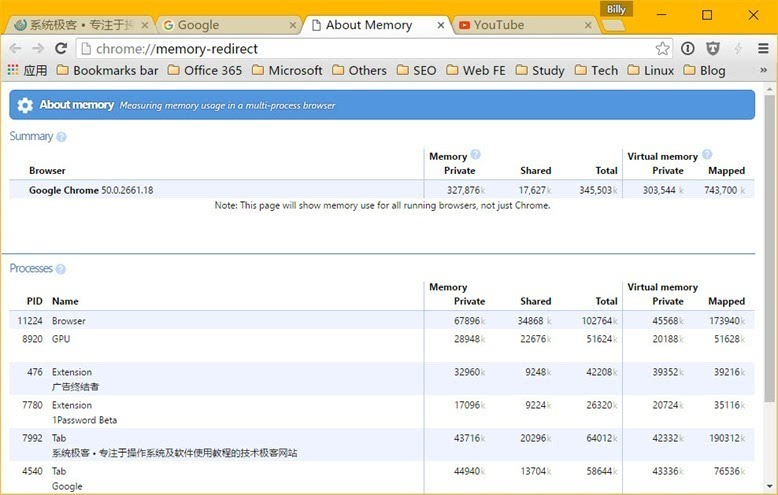
Task: Click the 345,503k summary total value
Action: pos(598,190)
